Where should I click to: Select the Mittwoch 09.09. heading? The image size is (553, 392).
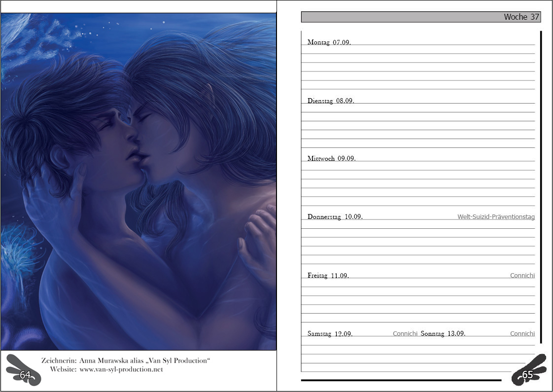332,159
